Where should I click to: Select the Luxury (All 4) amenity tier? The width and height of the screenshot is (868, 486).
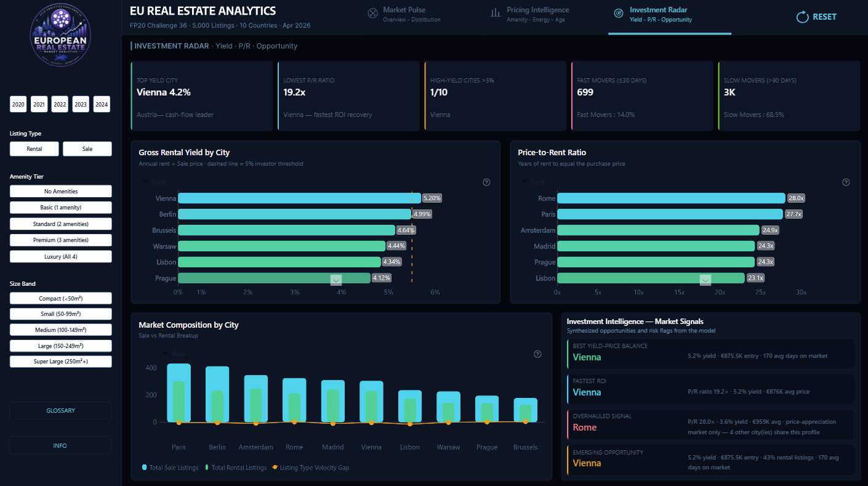click(x=61, y=256)
